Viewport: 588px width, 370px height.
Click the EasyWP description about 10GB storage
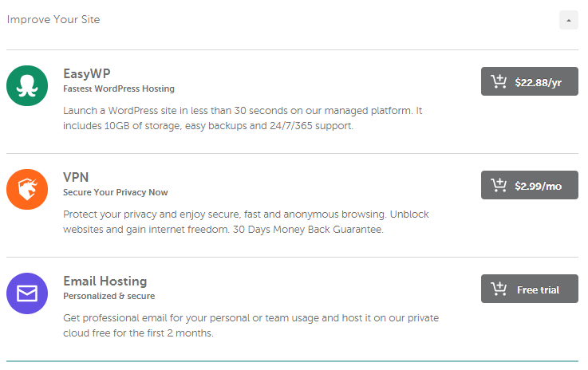click(x=243, y=118)
